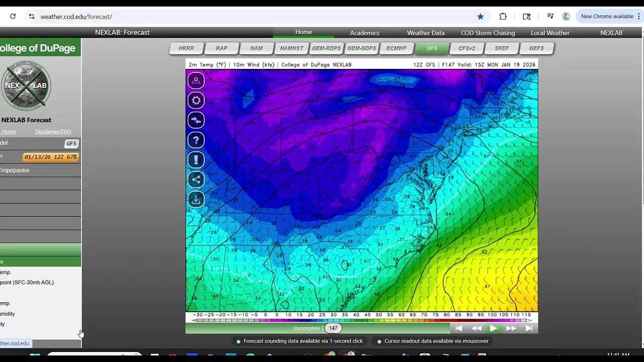The image size is (644, 362).
Task: Open the map settings gear icon
Action: click(196, 101)
